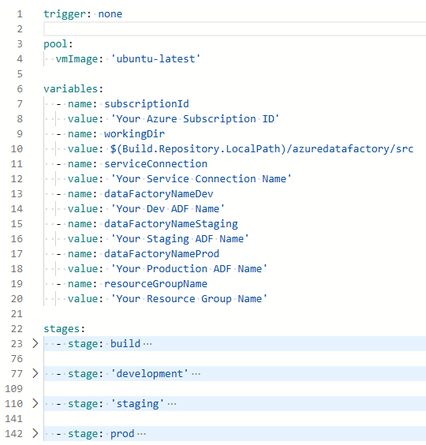Expand the folded 'prod' stage chevron
426x445 pixels.
(x=35, y=433)
